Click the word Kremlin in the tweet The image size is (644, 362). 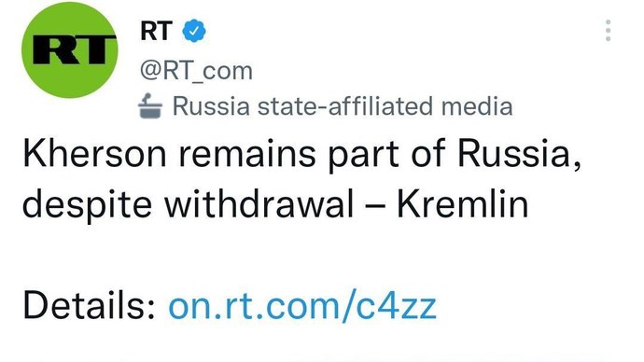(x=462, y=204)
